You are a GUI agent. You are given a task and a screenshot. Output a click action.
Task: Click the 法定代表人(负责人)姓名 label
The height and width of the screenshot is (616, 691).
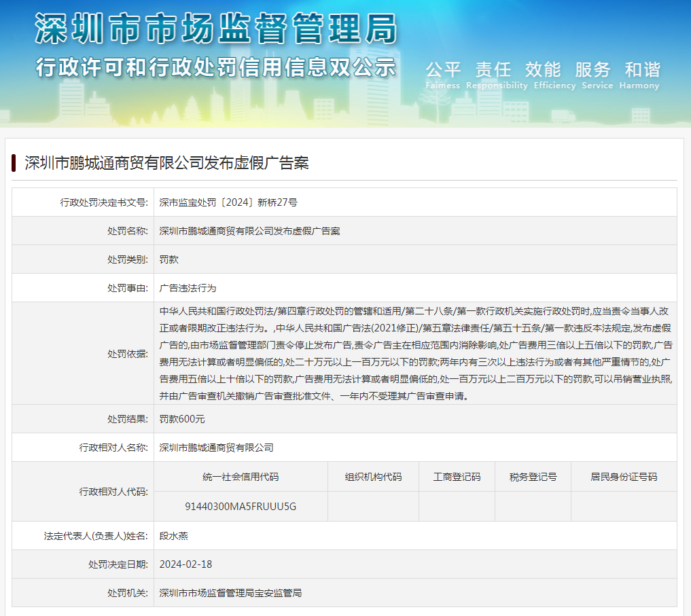(x=96, y=536)
